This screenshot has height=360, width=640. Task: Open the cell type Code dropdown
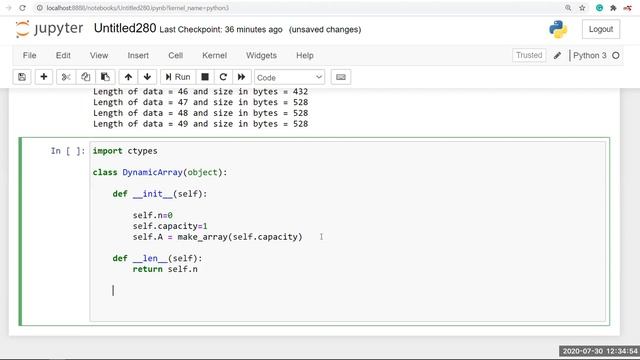[289, 77]
